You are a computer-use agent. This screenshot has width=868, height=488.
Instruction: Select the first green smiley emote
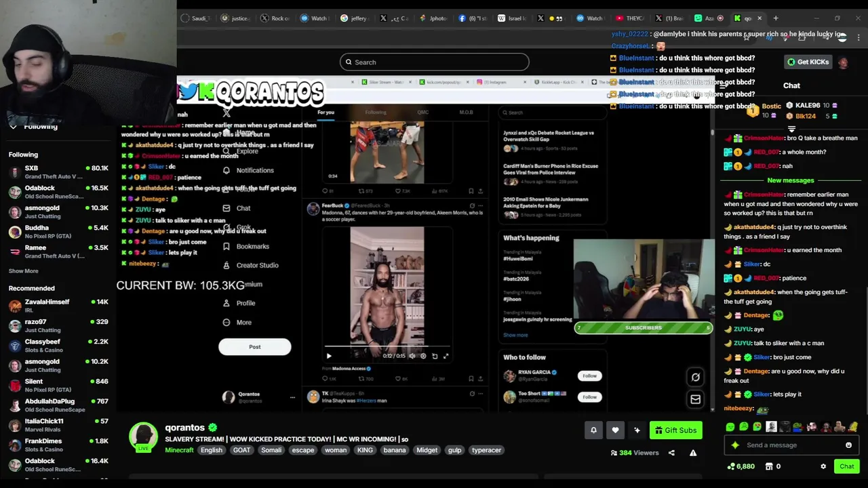730,427
